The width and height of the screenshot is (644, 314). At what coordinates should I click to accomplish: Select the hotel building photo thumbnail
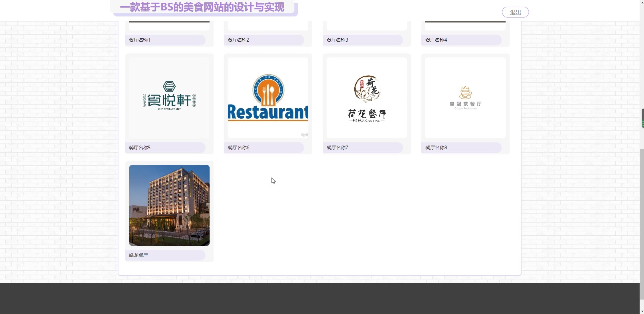coord(169,205)
